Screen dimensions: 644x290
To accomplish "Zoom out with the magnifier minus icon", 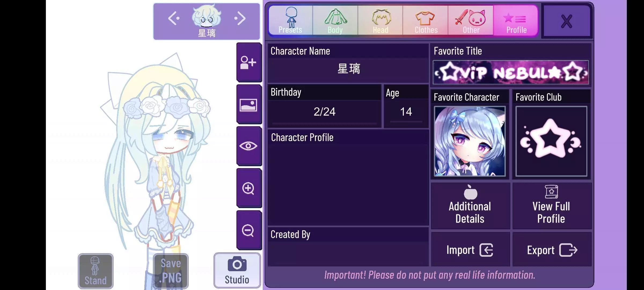I will [249, 230].
